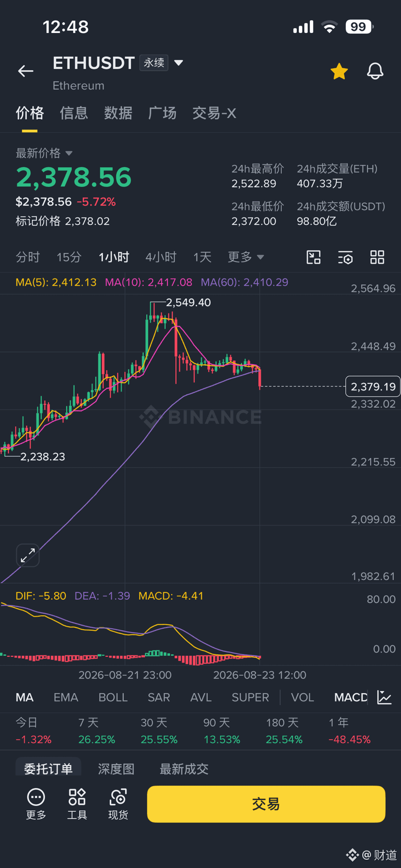Switch to the 价格 tab
Viewport: 401px width, 868px height.
click(x=30, y=113)
